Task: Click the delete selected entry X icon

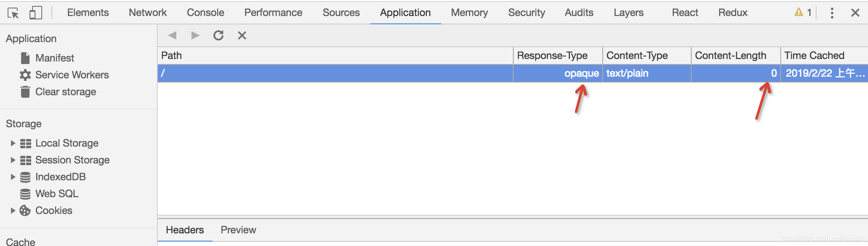Action: click(242, 35)
